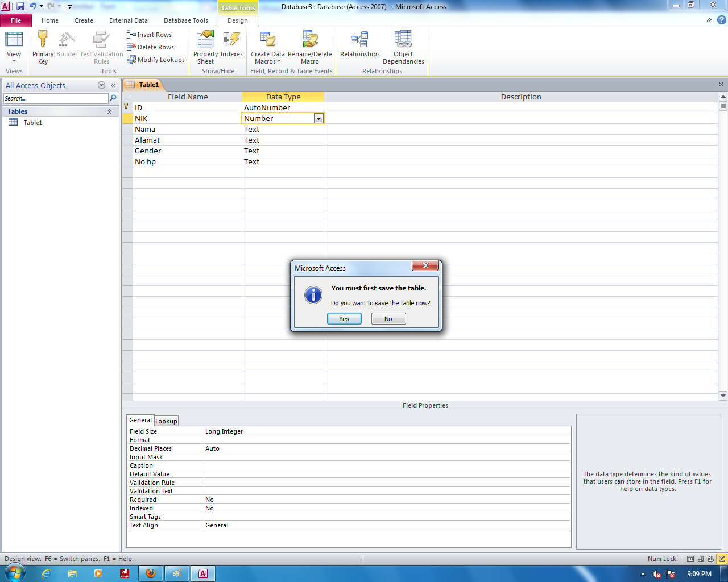Click the File tab
Image resolution: width=728 pixels, height=582 pixels.
[x=16, y=20]
